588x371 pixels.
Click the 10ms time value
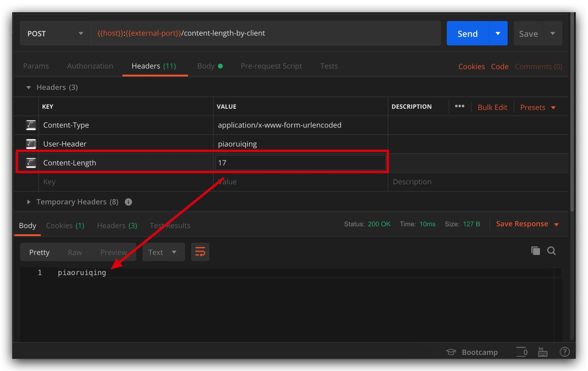click(427, 224)
